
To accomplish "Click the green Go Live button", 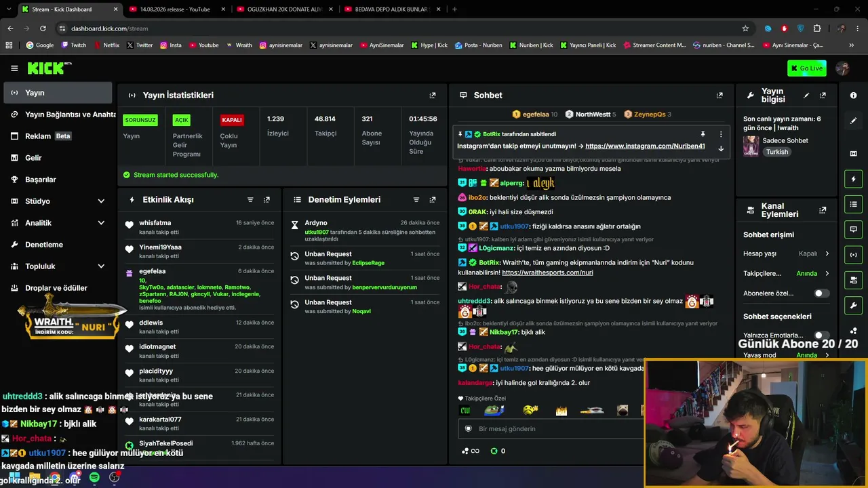I will click(807, 68).
